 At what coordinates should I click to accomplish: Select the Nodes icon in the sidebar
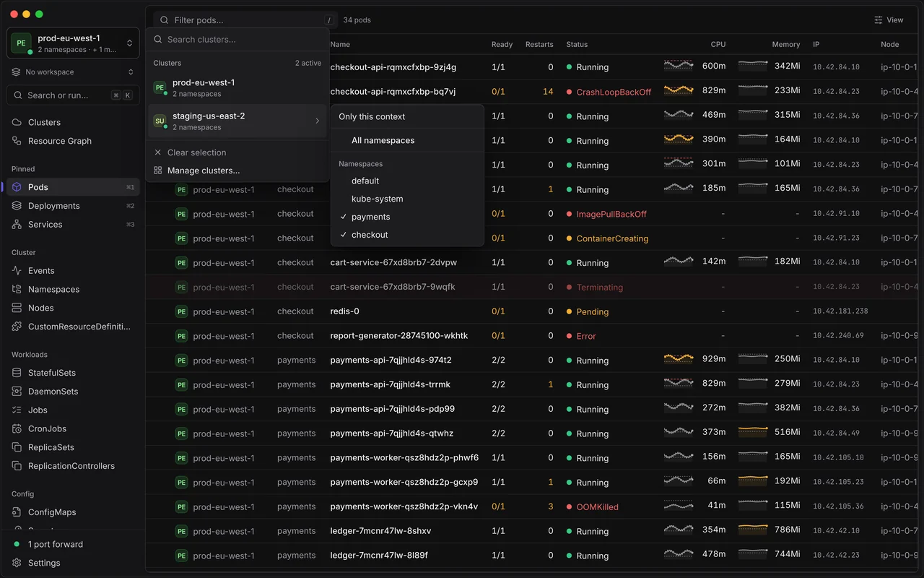[x=17, y=308]
